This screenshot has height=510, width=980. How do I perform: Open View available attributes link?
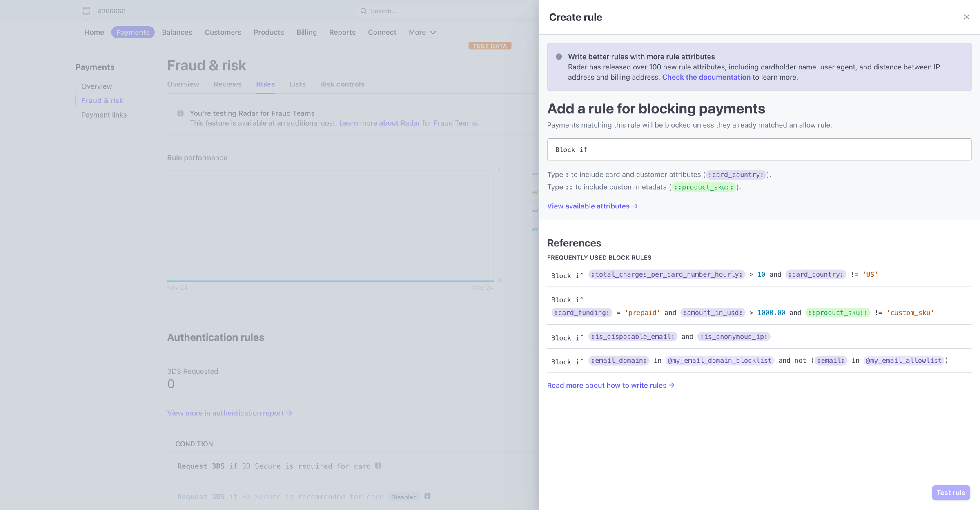pos(592,206)
